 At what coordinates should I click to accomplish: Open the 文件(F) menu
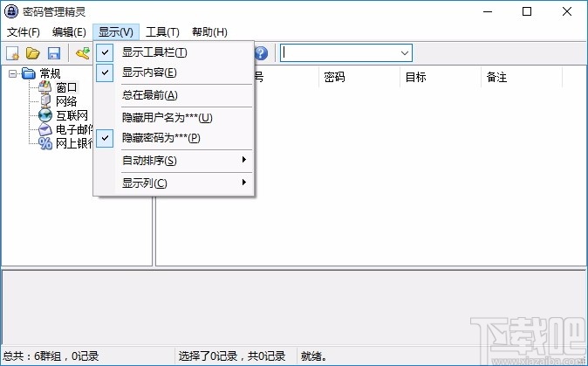24,32
